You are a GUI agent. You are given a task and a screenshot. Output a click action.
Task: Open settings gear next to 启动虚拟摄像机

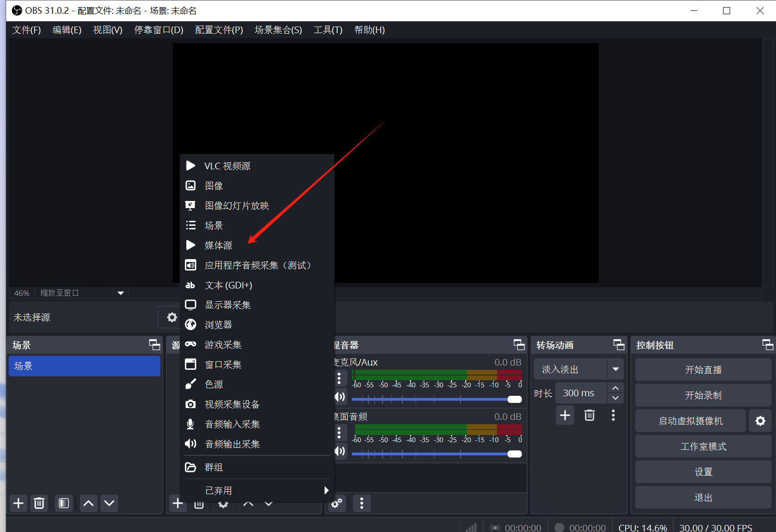pyautogui.click(x=760, y=420)
